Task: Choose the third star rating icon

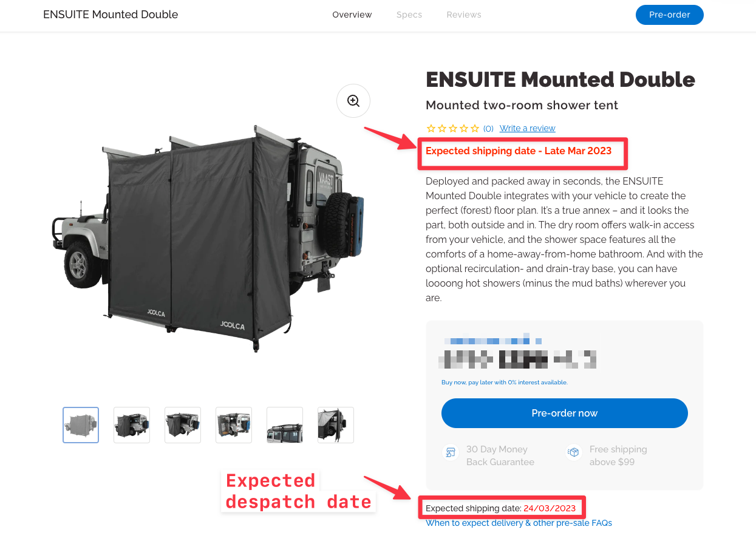Action: [x=453, y=128]
